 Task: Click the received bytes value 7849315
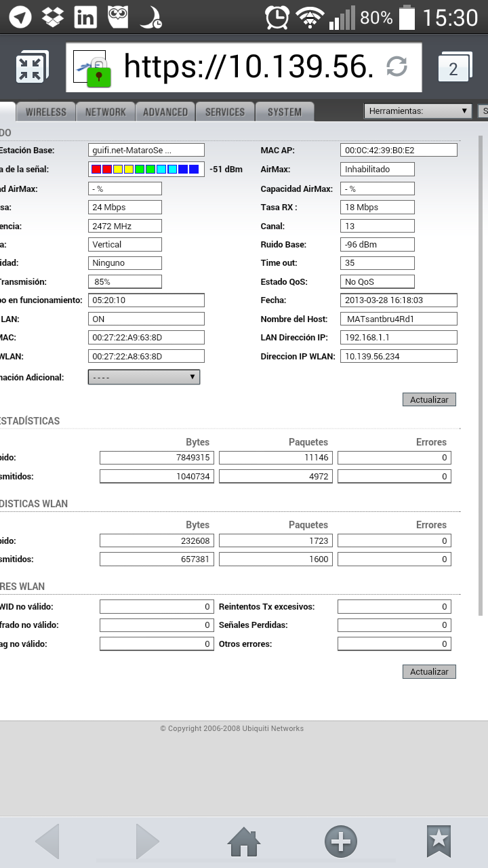[x=157, y=458]
